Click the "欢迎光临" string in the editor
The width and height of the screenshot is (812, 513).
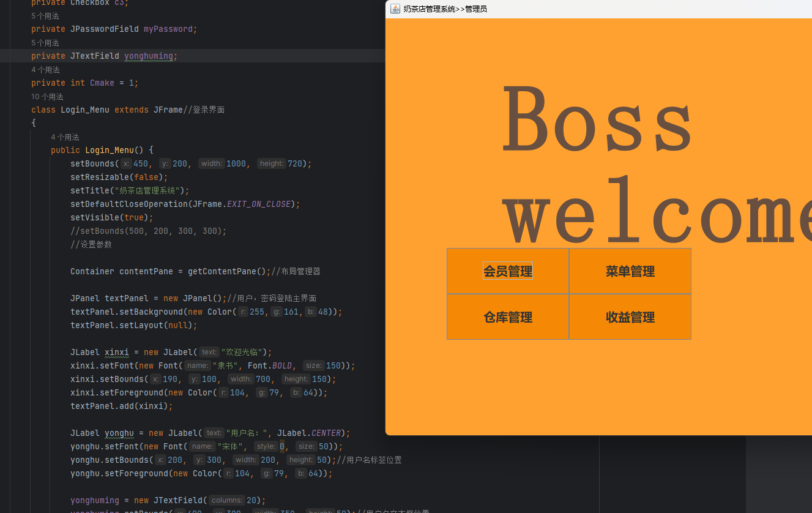click(x=242, y=352)
